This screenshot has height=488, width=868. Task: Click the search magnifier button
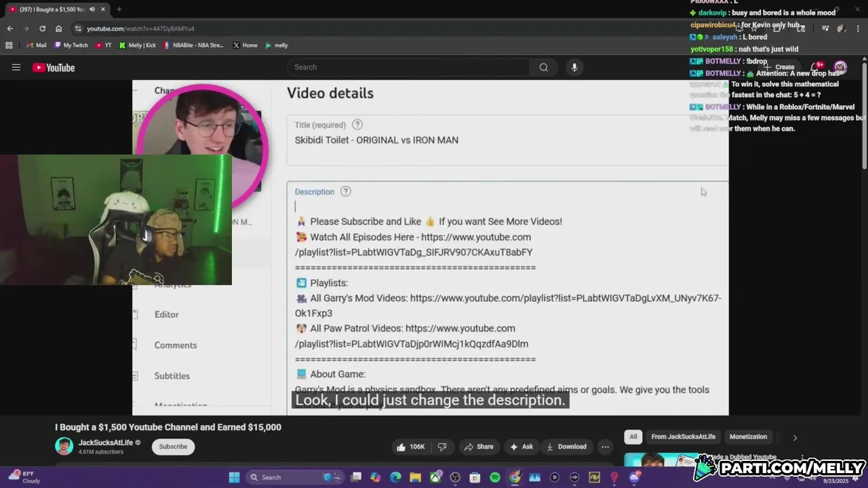pos(544,67)
